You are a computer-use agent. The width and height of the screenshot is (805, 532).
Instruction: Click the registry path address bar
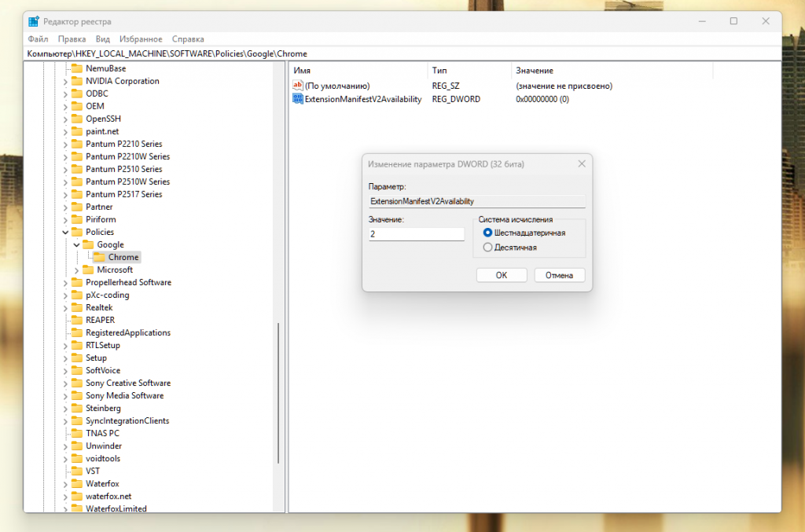(x=402, y=54)
